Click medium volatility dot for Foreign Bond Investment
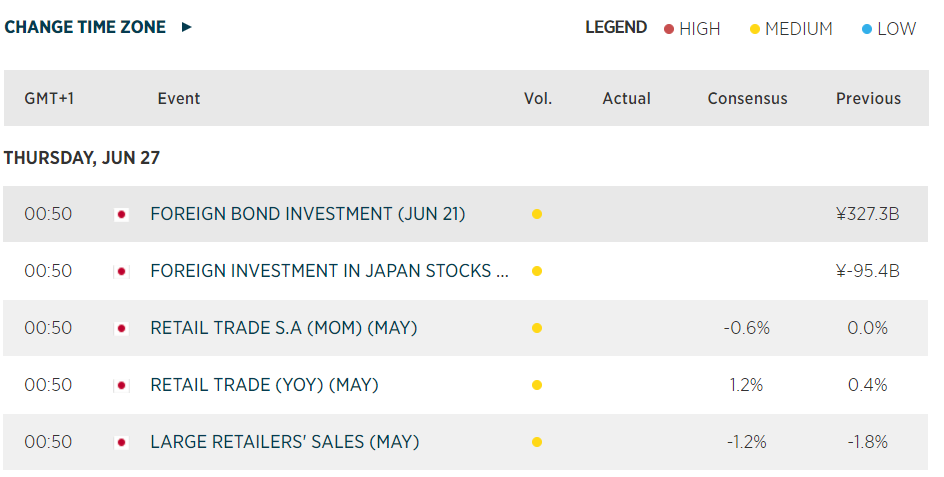This screenshot has height=477, width=944. (537, 214)
